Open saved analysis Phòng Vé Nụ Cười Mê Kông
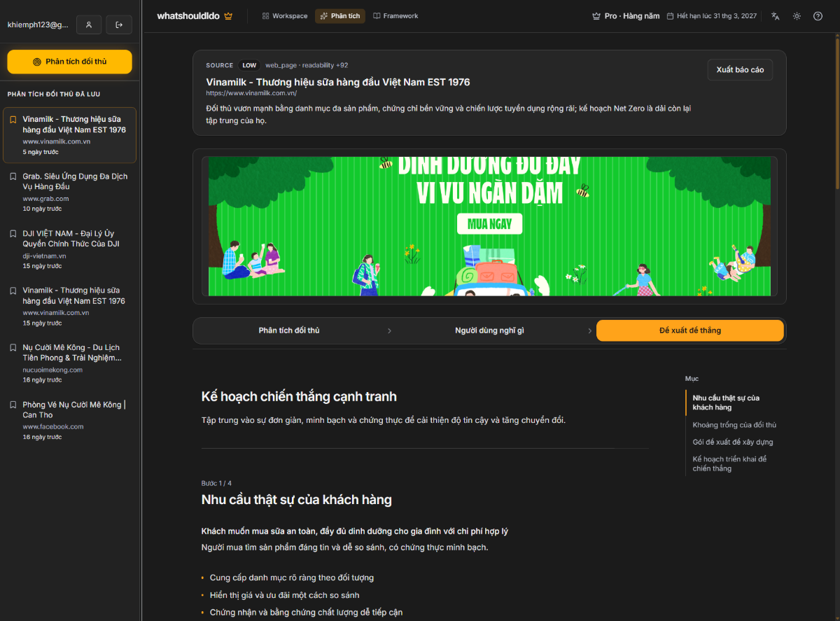The height and width of the screenshot is (621, 840). pyautogui.click(x=69, y=420)
